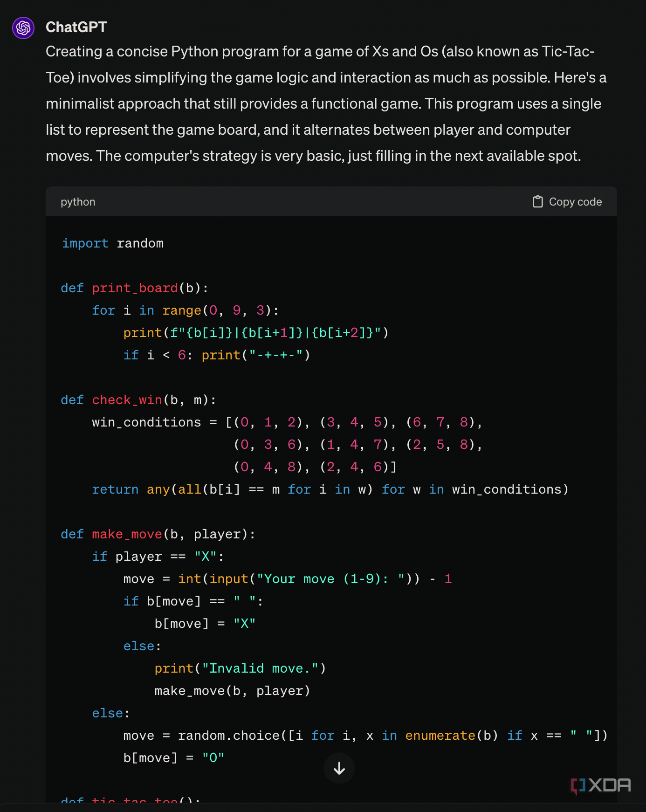Screen dimensions: 646x812
Task: Click the random.choice call in code
Action: coord(228,736)
